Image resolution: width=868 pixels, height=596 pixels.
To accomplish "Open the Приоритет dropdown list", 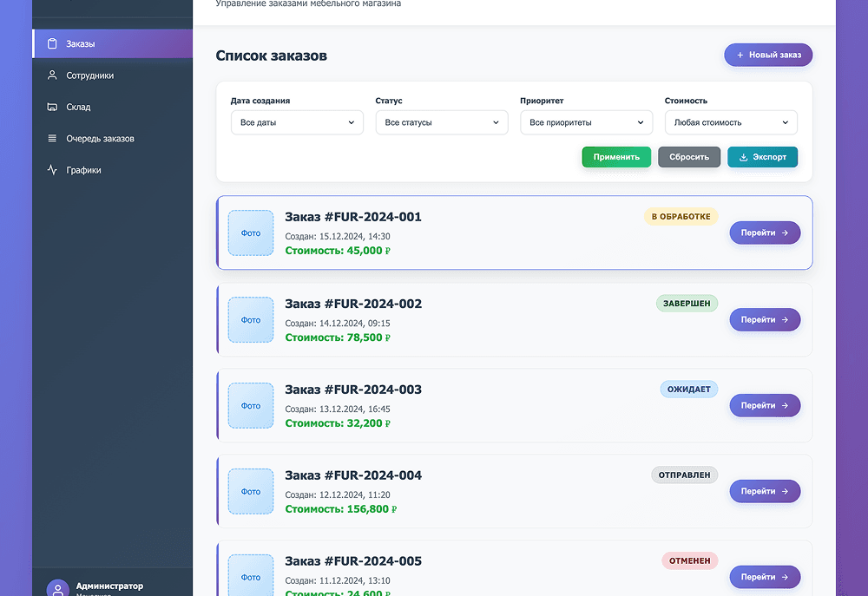I will coord(586,123).
